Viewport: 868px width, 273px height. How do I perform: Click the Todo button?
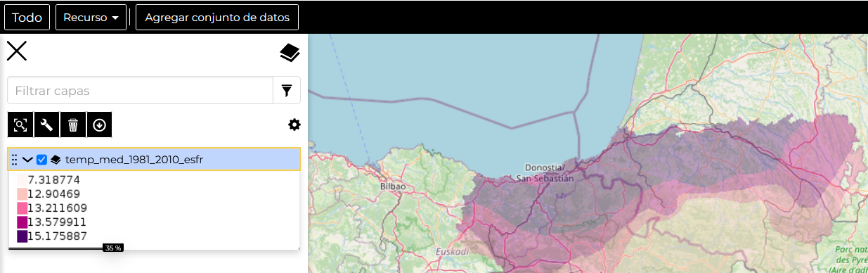click(x=27, y=18)
